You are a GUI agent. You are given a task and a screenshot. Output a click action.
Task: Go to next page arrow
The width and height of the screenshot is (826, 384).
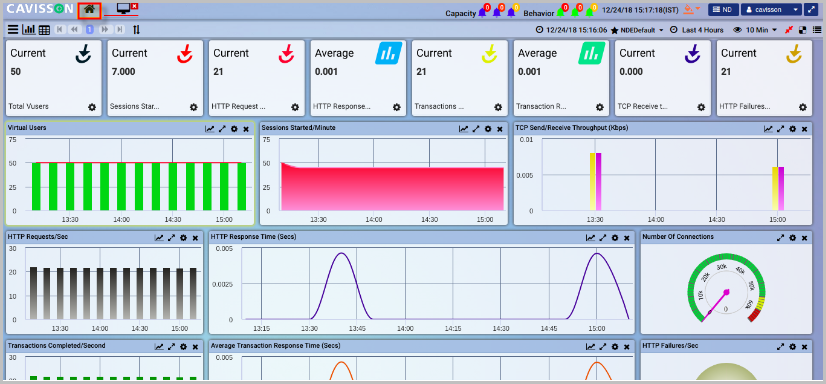pyautogui.click(x=105, y=30)
